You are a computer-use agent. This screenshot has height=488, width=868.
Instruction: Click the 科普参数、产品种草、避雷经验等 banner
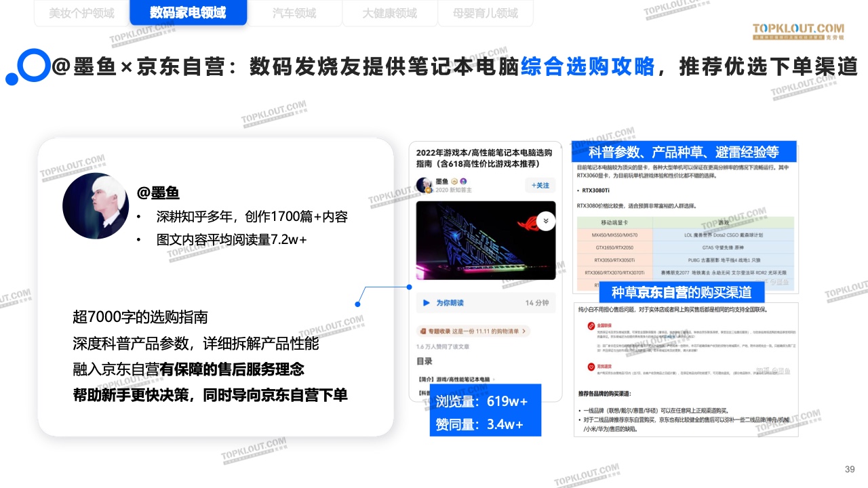pyautogui.click(x=683, y=151)
